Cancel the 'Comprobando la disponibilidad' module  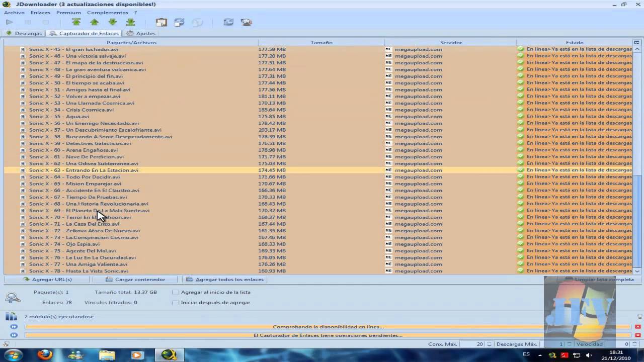pos(637,327)
